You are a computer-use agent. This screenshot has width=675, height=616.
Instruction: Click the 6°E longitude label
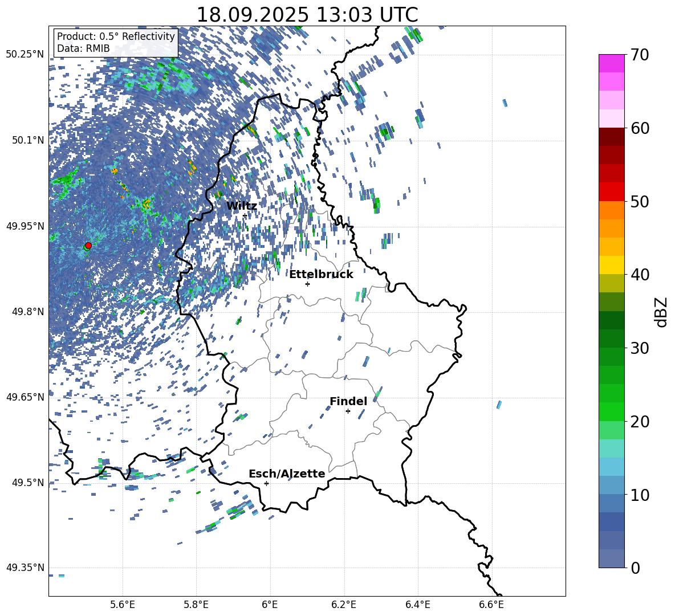coord(270,605)
